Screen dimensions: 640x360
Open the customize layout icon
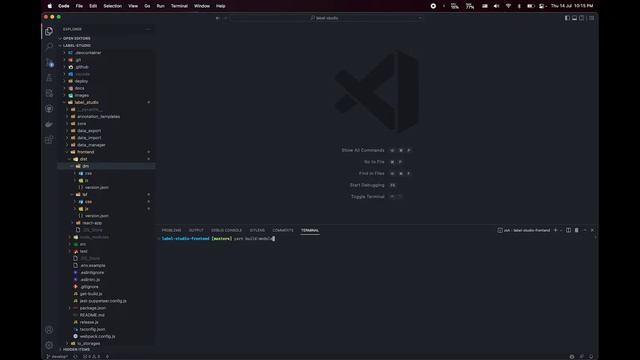pyautogui.click(x=591, y=18)
